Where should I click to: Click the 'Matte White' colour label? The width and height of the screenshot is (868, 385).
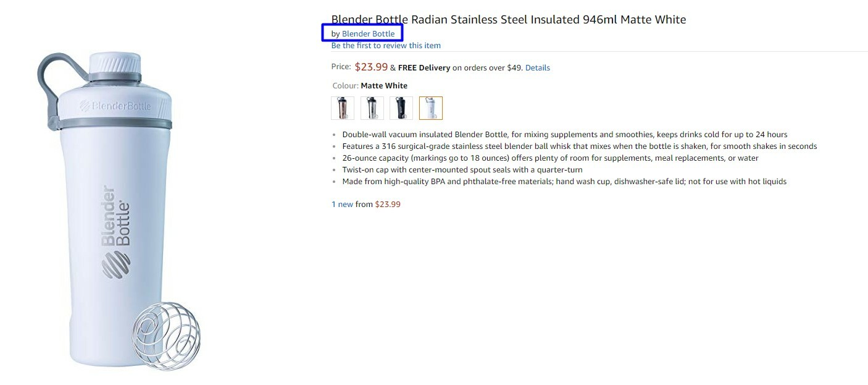coord(384,86)
